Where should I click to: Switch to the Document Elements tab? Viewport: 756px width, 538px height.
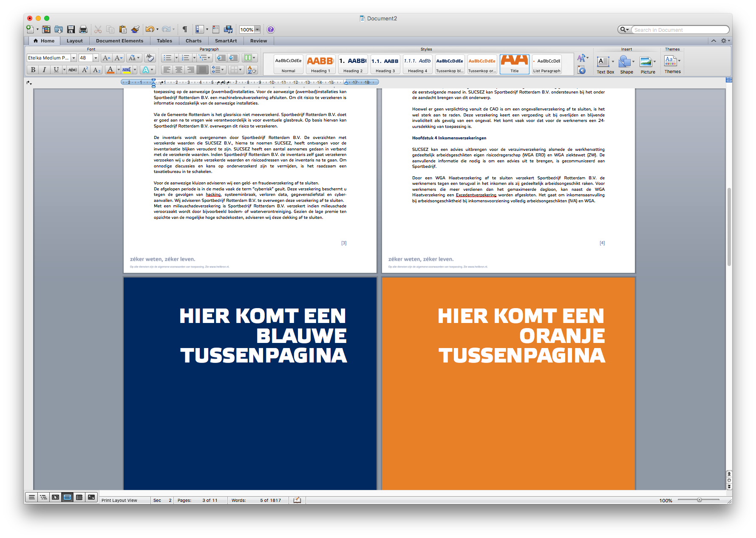pyautogui.click(x=119, y=41)
